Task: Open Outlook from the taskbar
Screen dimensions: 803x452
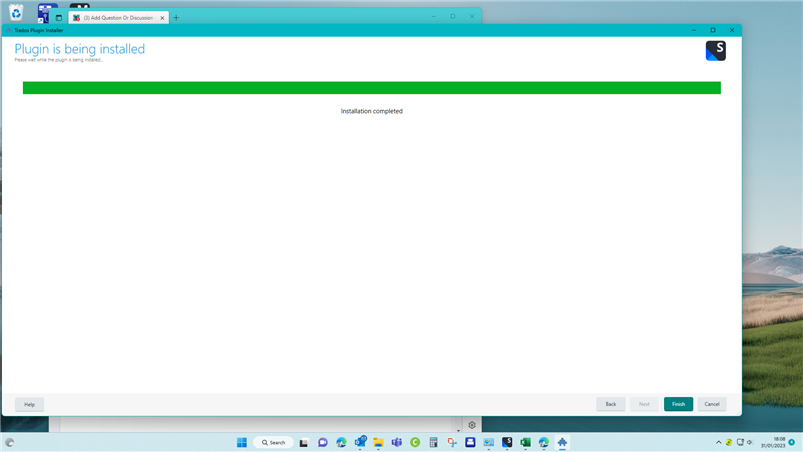Action: point(360,442)
